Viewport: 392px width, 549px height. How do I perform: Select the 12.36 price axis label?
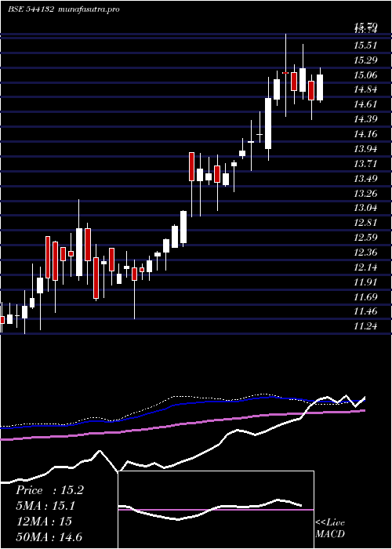coord(365,253)
